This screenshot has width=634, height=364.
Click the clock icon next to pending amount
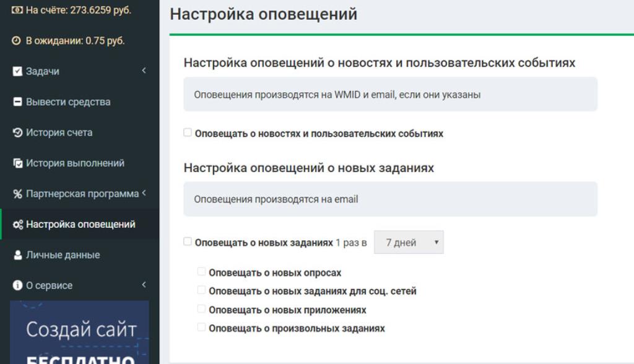click(17, 41)
